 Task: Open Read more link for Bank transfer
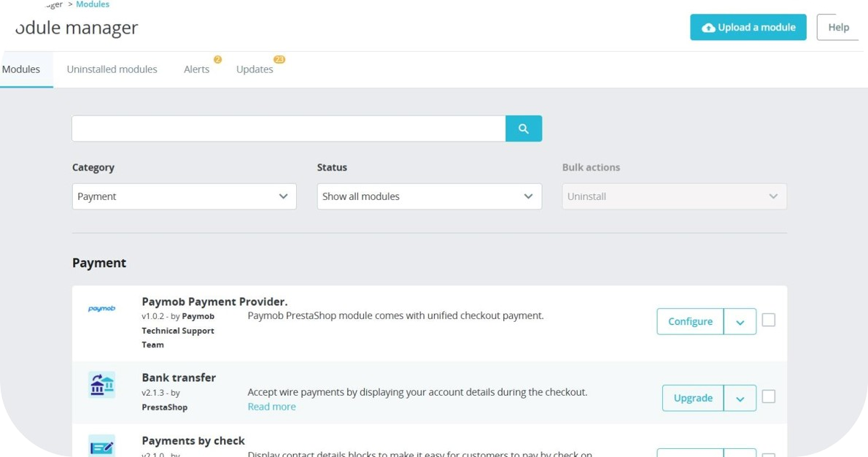click(x=271, y=407)
